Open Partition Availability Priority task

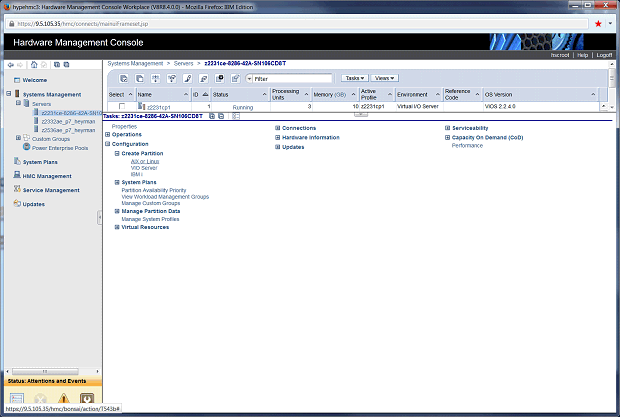(154, 190)
